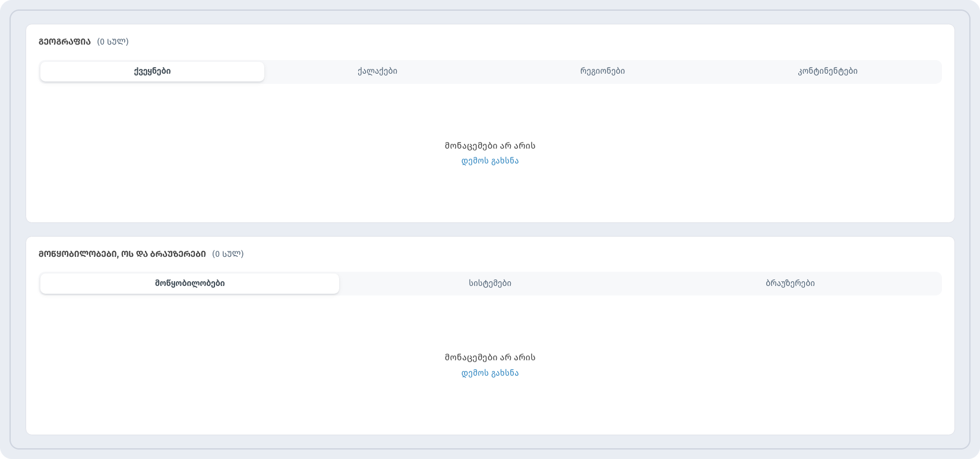
Task: Click the გეოგრაფია section heading
Action: [x=65, y=42]
